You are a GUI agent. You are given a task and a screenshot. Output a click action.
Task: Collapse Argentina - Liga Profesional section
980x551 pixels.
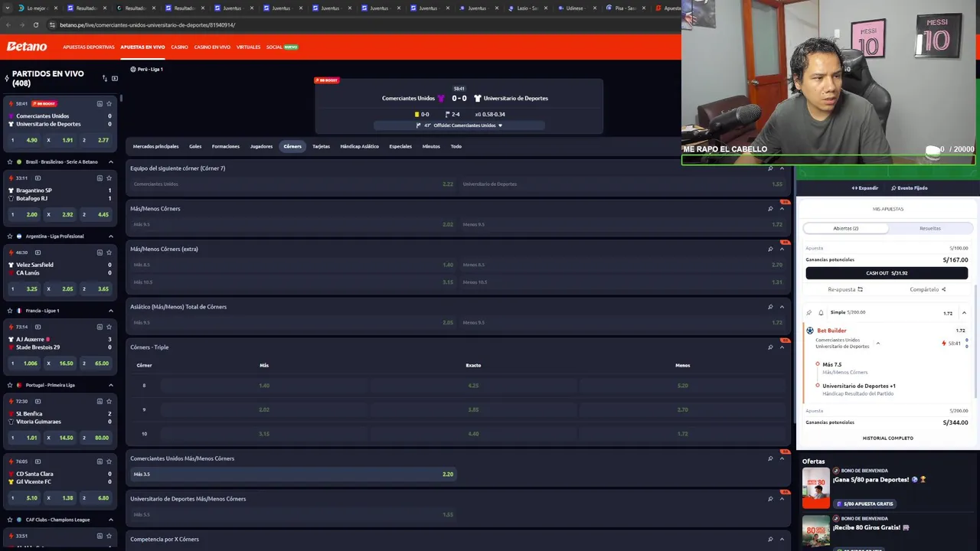(110, 236)
